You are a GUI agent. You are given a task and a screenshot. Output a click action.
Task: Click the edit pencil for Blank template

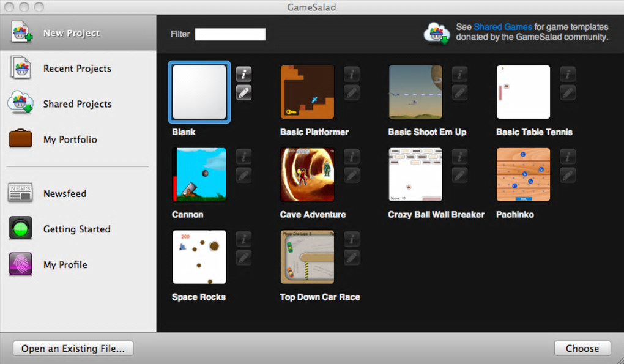[x=243, y=93]
